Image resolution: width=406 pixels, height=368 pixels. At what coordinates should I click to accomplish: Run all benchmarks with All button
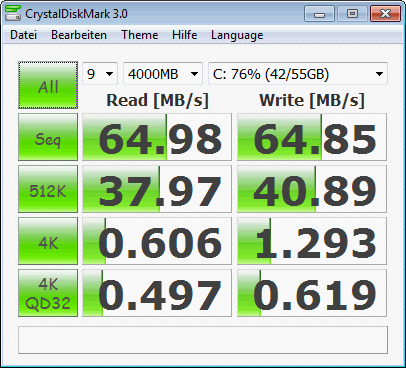click(x=48, y=85)
